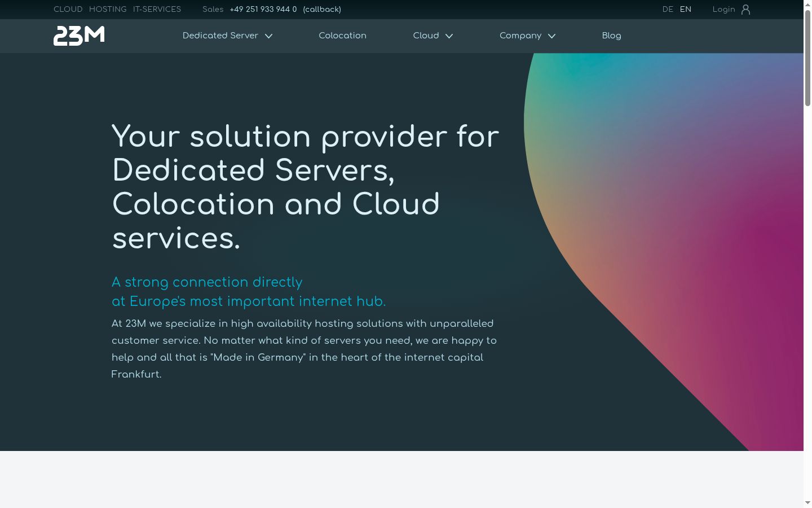Viewport: 812px width, 508px height.
Task: Open the Blog menu item
Action: [x=611, y=36]
